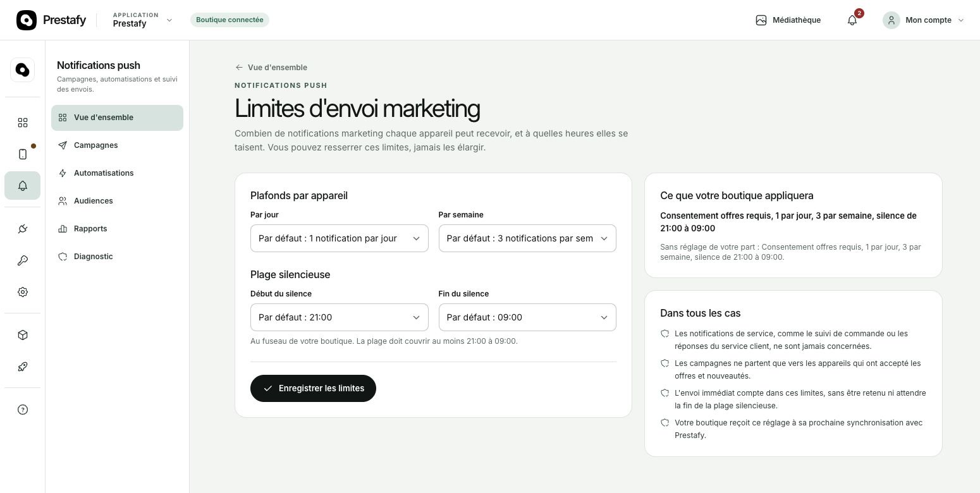The height and width of the screenshot is (493, 980).
Task: Open the key icon in the left rail
Action: [23, 260]
